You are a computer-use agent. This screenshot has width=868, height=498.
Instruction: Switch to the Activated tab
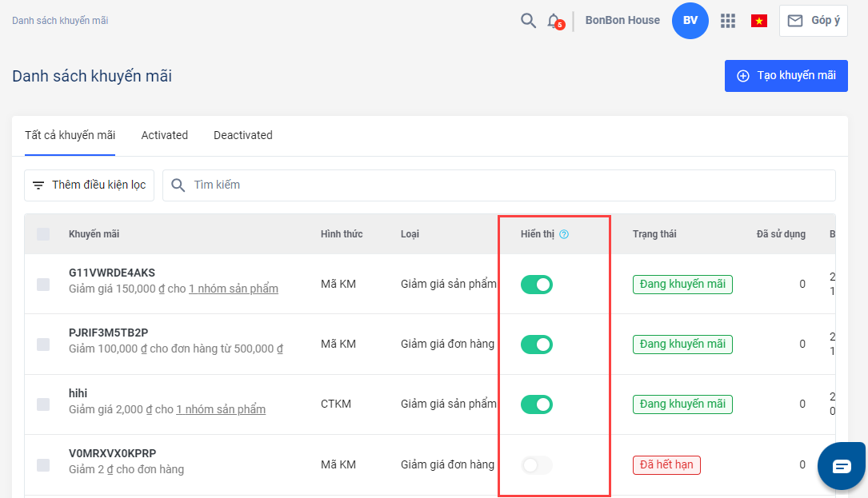pyautogui.click(x=164, y=135)
